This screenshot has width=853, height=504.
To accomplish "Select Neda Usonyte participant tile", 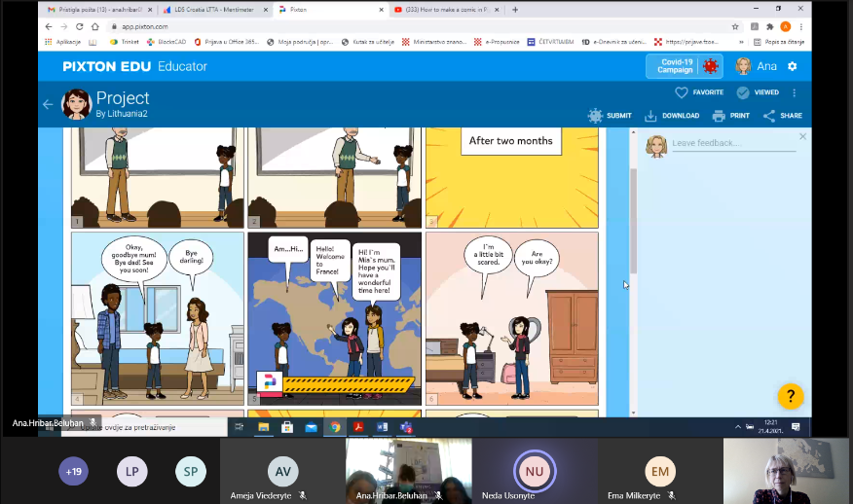I will [x=535, y=471].
